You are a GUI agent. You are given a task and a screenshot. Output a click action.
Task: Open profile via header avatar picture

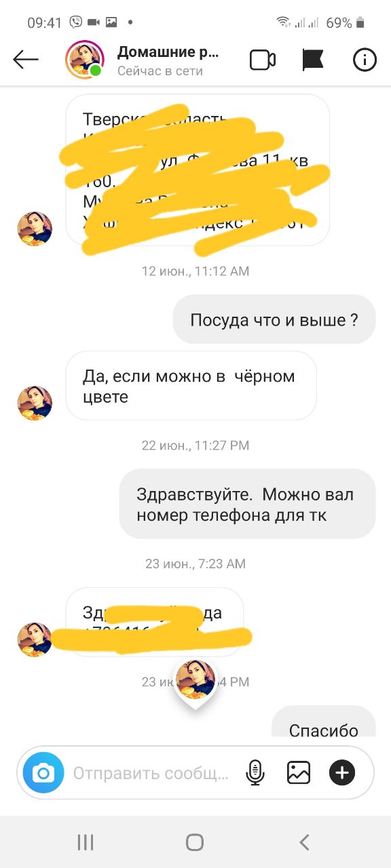[84, 59]
